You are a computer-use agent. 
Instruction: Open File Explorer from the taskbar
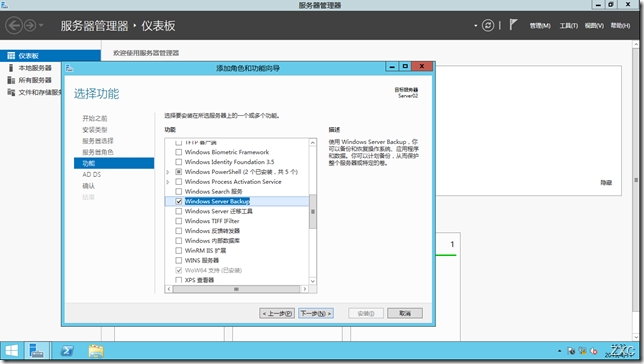pos(96,351)
